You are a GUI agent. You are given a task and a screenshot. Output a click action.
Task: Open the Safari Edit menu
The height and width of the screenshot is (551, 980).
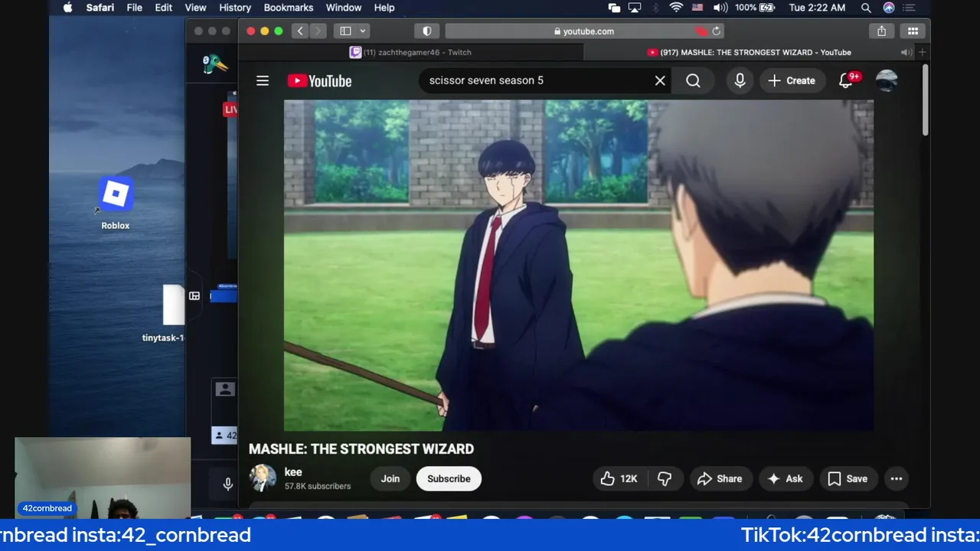coord(164,8)
